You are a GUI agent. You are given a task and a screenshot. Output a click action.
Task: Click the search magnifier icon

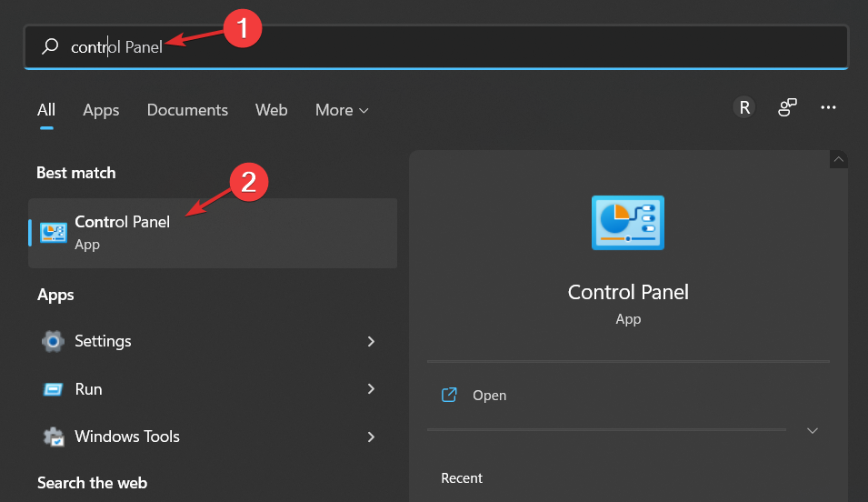50,46
